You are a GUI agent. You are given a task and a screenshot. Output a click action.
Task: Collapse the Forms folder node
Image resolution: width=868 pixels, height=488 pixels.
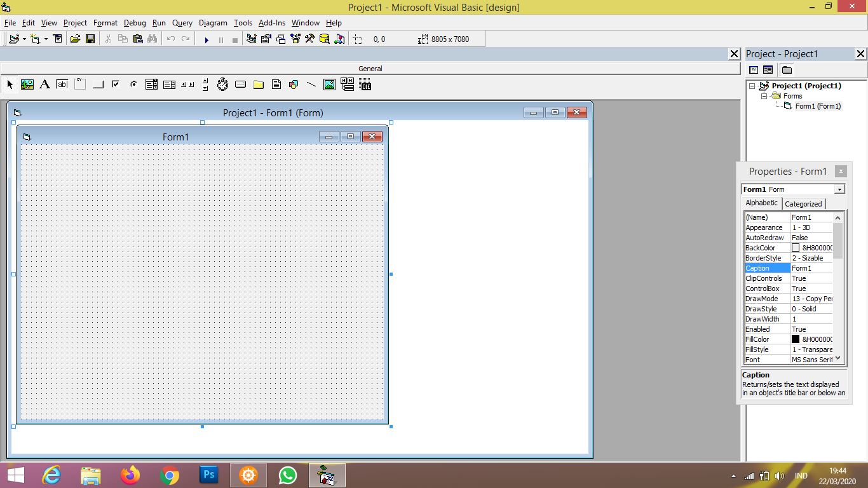(764, 96)
